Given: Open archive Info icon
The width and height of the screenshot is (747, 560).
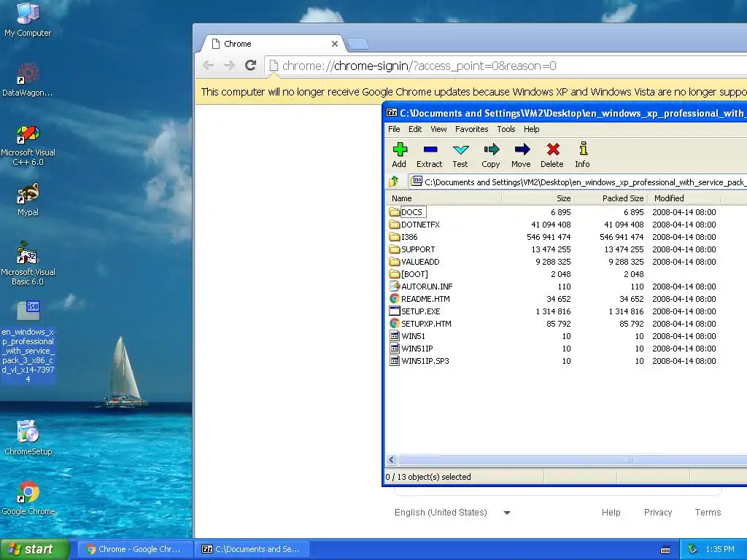Looking at the screenshot, I should 582,155.
